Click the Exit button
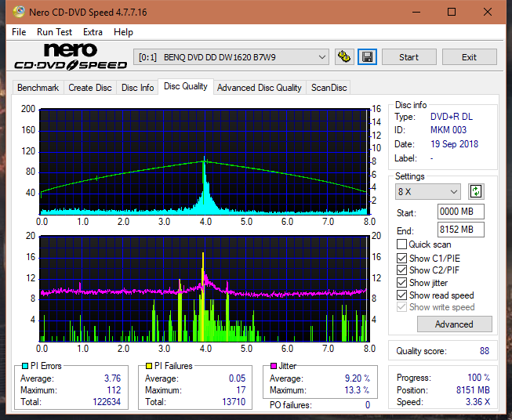The width and height of the screenshot is (512, 420). (x=469, y=57)
